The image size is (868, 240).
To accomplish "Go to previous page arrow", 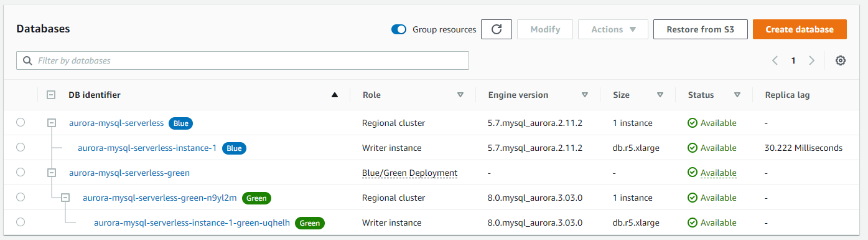I will 775,60.
